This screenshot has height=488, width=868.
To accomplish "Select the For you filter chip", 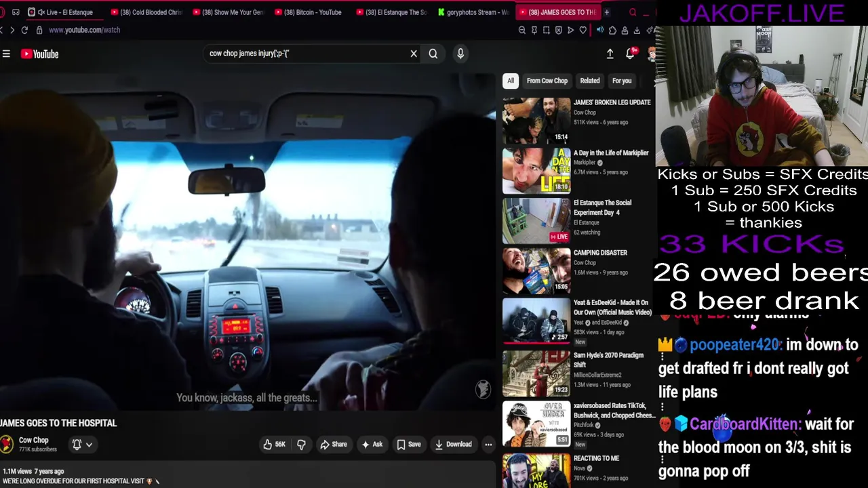I will pos(622,81).
